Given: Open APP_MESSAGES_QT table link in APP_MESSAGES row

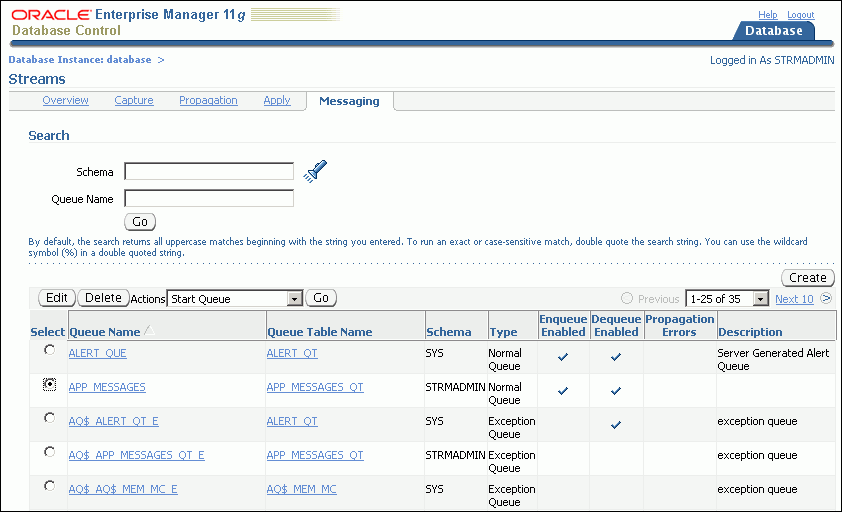Looking at the screenshot, I should pyautogui.click(x=315, y=387).
